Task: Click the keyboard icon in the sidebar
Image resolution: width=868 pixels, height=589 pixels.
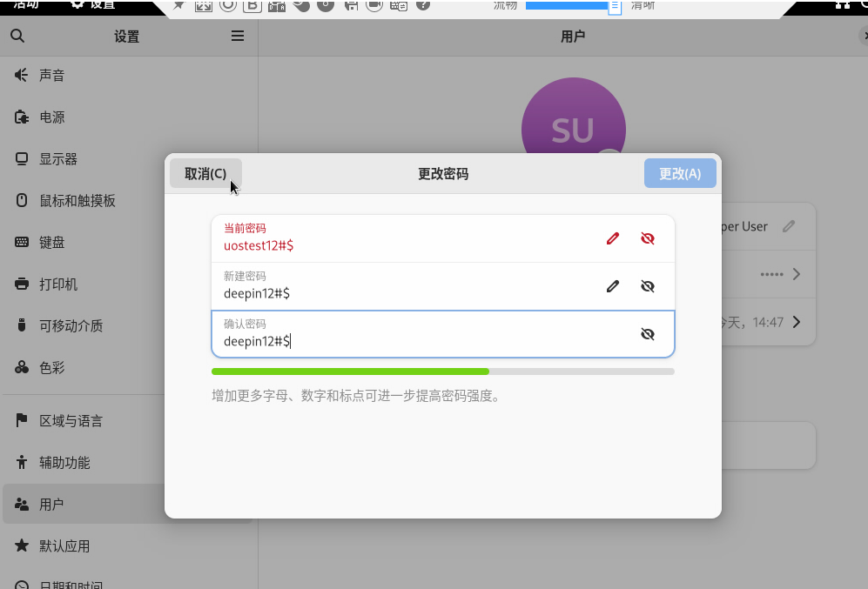Action: (x=22, y=243)
